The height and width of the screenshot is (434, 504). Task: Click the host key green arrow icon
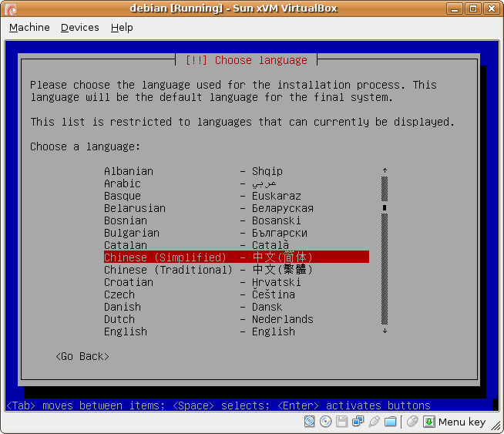pos(428,421)
